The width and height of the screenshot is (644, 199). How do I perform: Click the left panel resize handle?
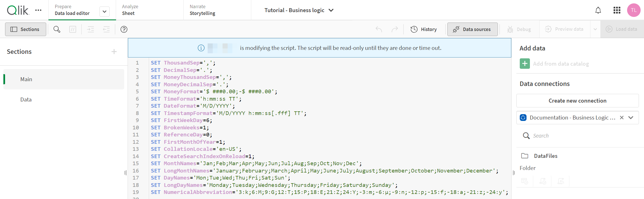[x=126, y=173]
